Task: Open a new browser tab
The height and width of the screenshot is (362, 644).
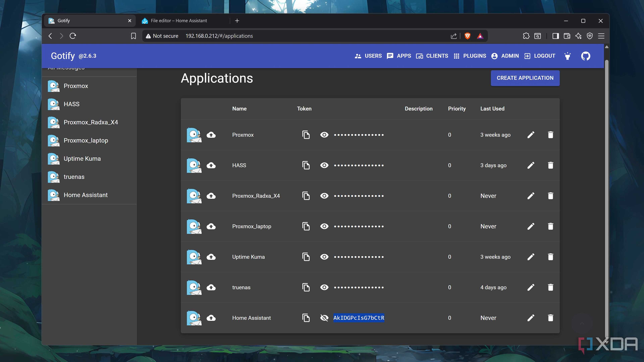Action: pyautogui.click(x=237, y=21)
